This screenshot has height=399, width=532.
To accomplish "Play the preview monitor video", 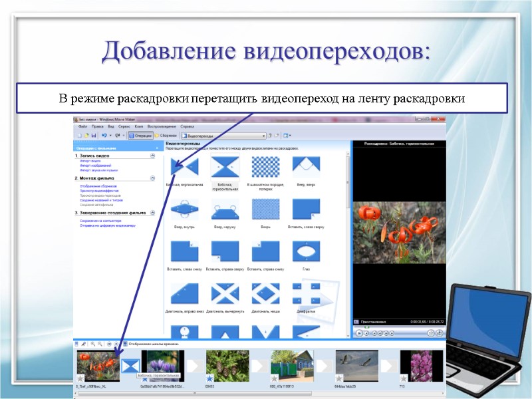I will point(359,333).
